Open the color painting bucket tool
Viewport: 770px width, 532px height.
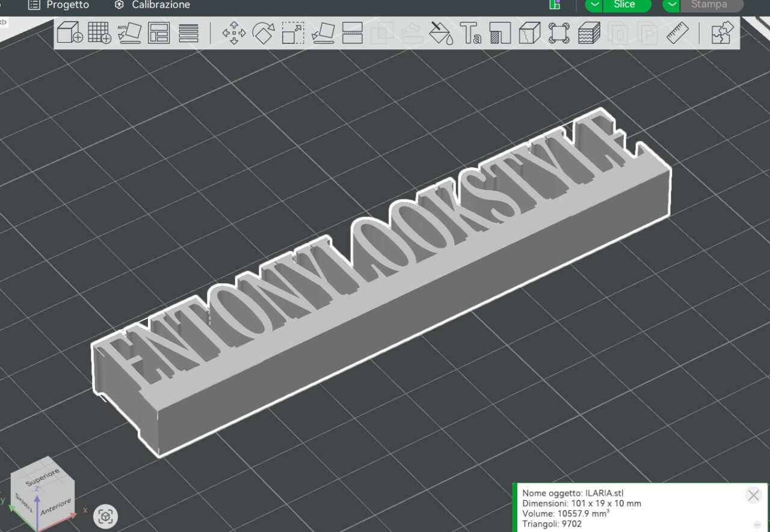[x=441, y=32]
